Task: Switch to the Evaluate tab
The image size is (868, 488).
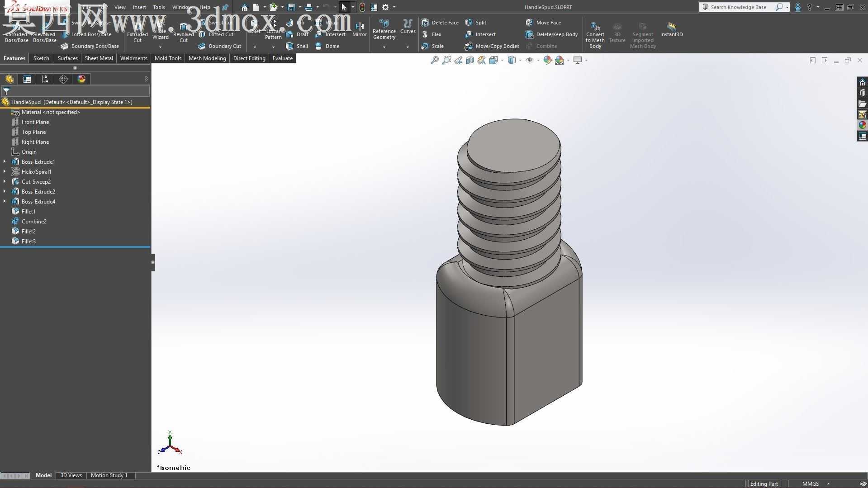Action: (x=283, y=58)
